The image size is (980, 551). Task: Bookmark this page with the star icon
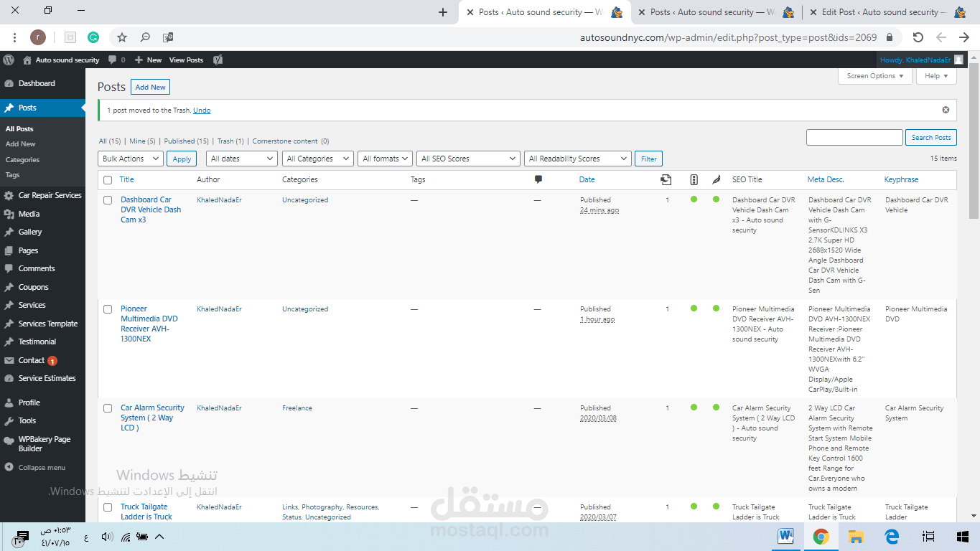coord(122,37)
